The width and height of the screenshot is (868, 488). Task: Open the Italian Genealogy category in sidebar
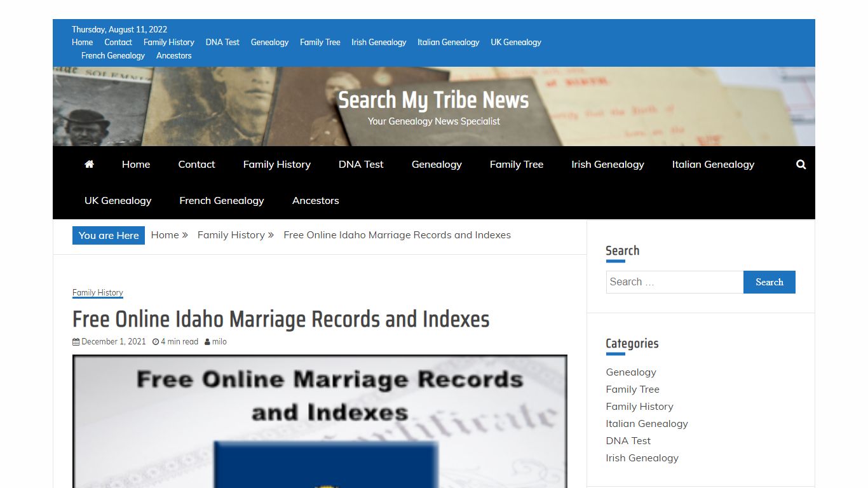coord(647,423)
